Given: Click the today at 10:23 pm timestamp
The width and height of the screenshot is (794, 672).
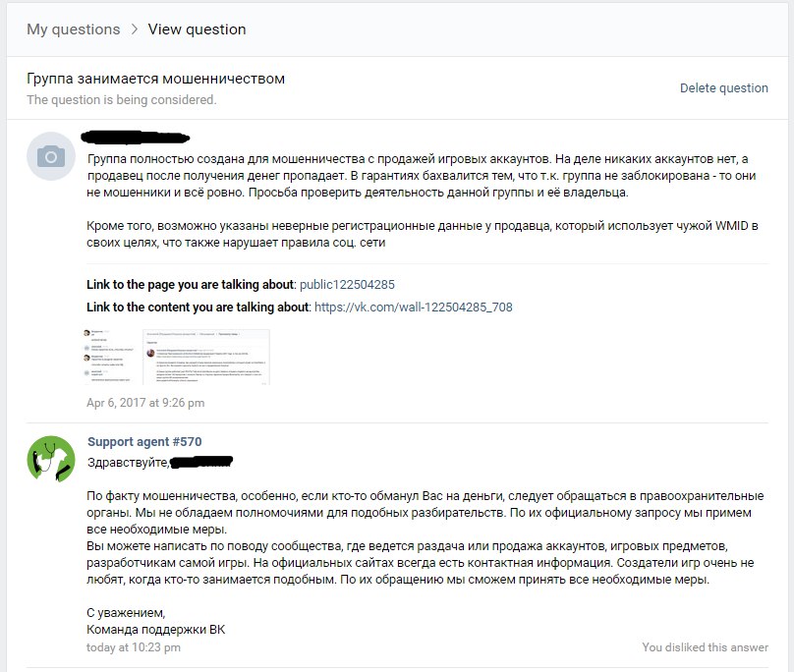Looking at the screenshot, I should coord(134,647).
